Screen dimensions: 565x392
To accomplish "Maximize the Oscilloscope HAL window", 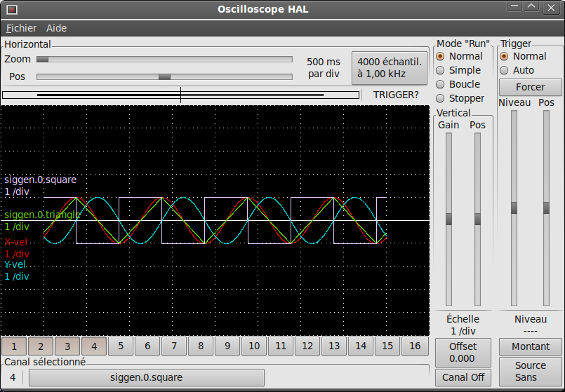I will point(531,6).
